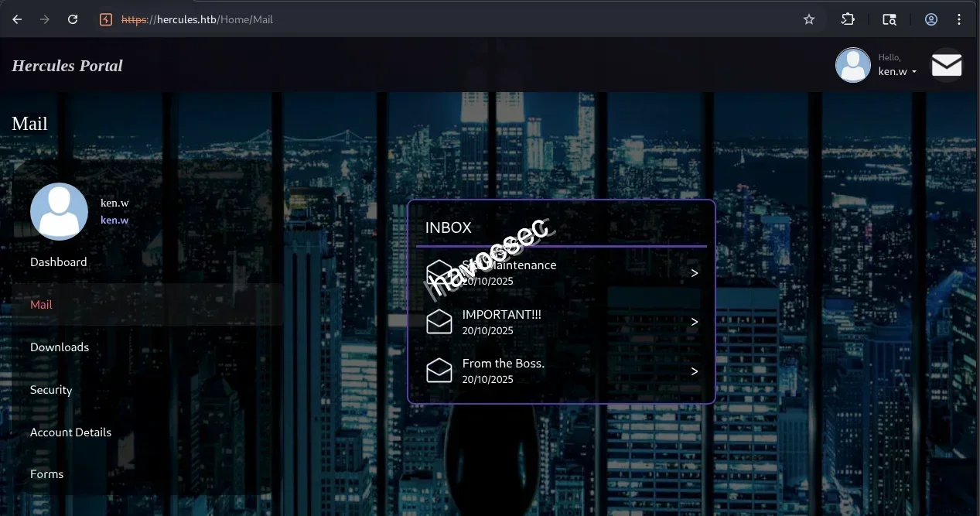This screenshot has height=516, width=980.
Task: Go to Dashboard in the sidebar
Action: click(59, 262)
